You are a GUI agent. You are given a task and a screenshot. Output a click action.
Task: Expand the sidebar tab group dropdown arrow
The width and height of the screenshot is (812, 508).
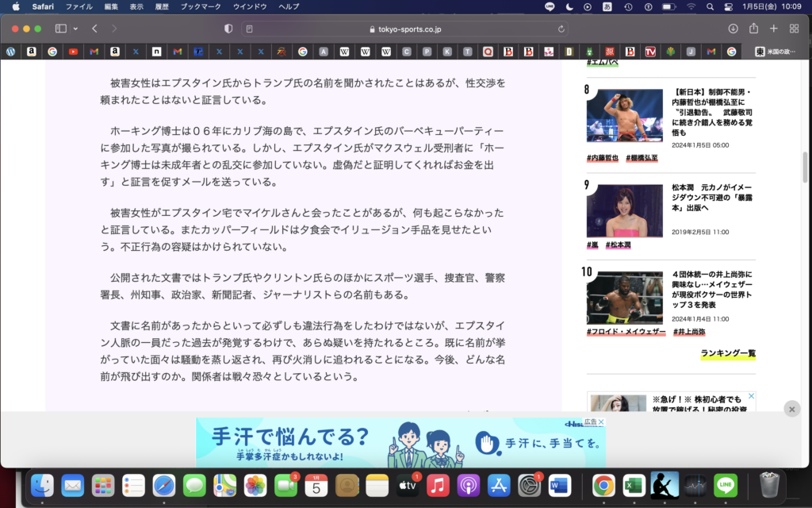tap(75, 29)
